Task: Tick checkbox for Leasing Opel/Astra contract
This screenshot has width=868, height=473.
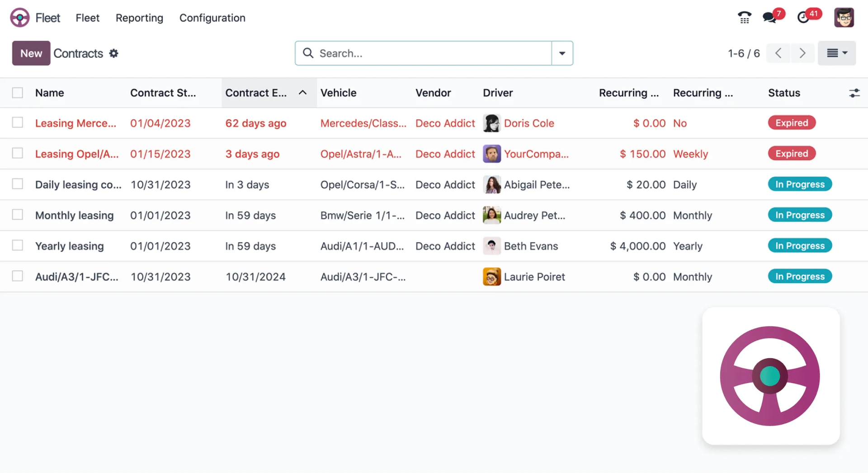Action: click(x=18, y=154)
